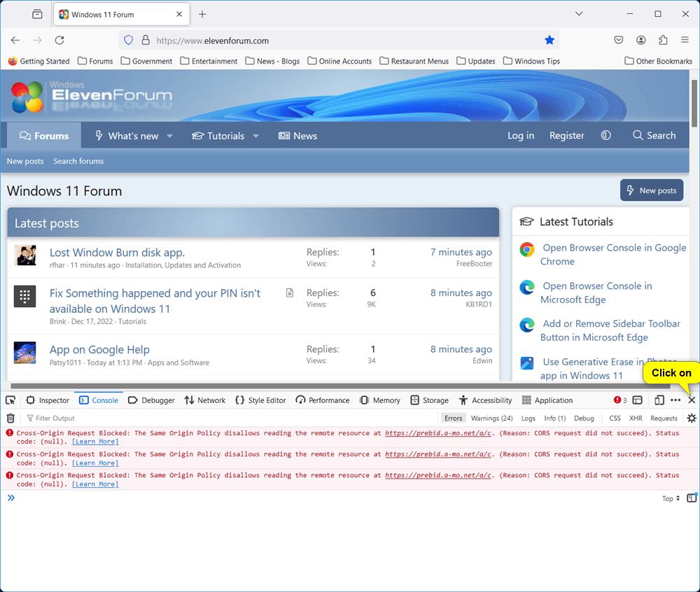Open the News - Blogs bookmark folder

[x=272, y=61]
